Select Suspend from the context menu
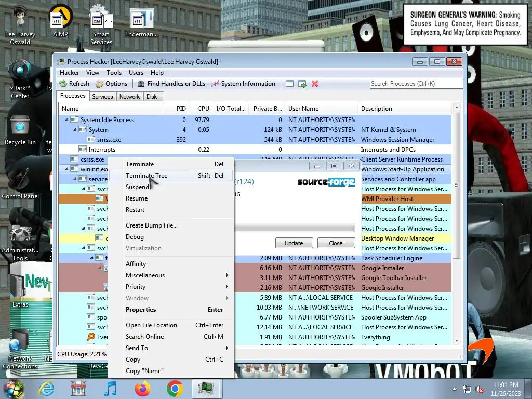This screenshot has width=532, height=399. pos(171,187)
